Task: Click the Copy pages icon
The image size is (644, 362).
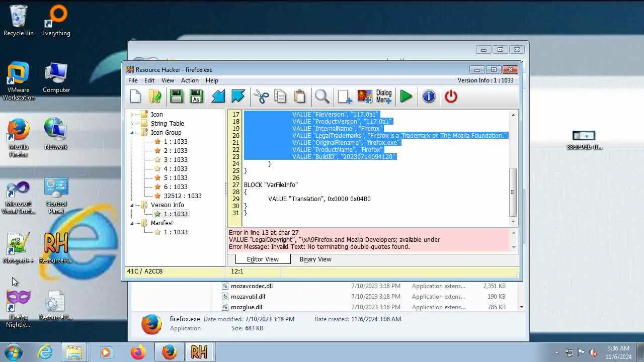Action: click(280, 96)
